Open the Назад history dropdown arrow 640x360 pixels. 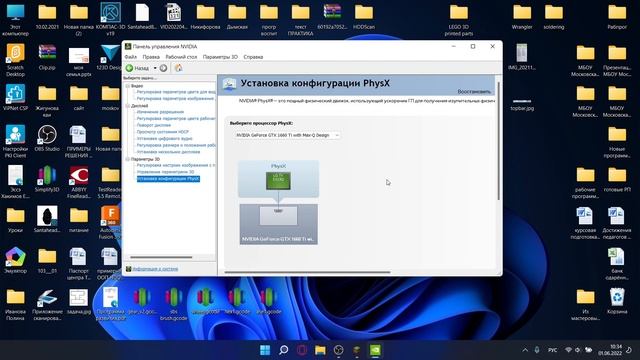point(155,68)
